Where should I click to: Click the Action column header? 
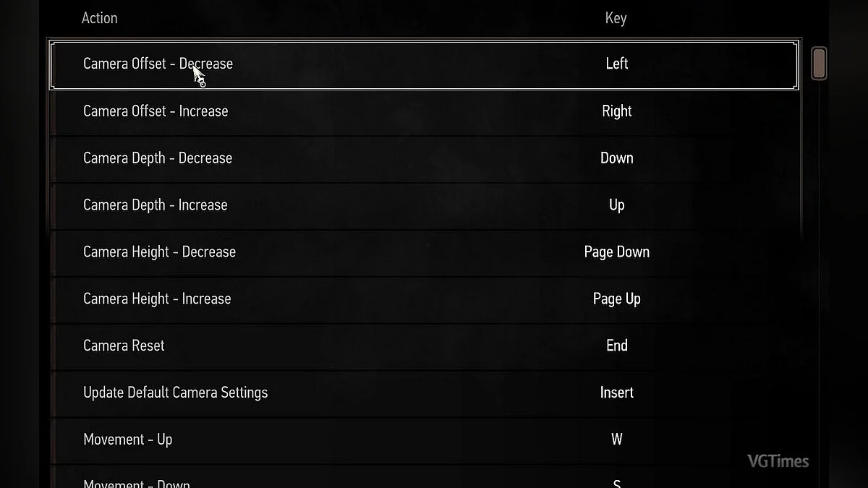pos(99,18)
